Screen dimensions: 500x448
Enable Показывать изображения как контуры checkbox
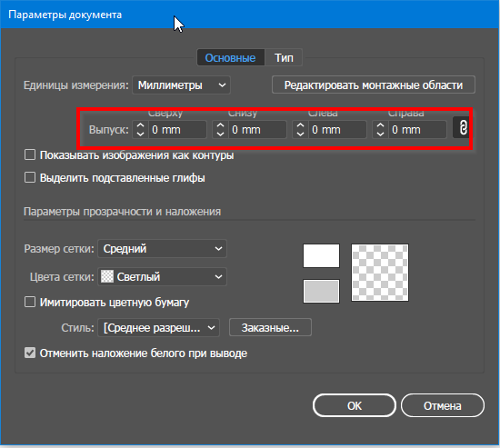30,155
